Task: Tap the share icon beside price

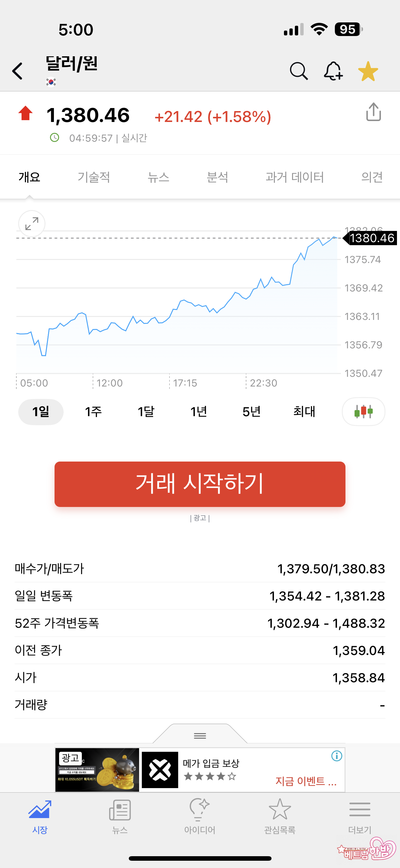Action: 373,112
